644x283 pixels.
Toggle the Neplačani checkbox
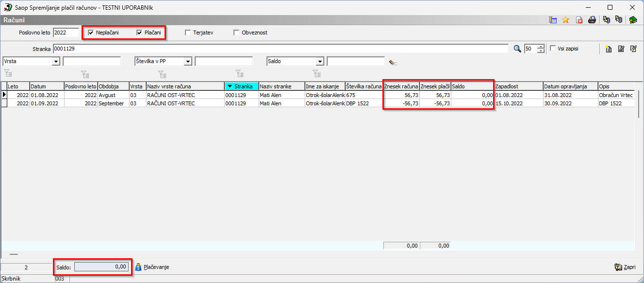[90, 33]
